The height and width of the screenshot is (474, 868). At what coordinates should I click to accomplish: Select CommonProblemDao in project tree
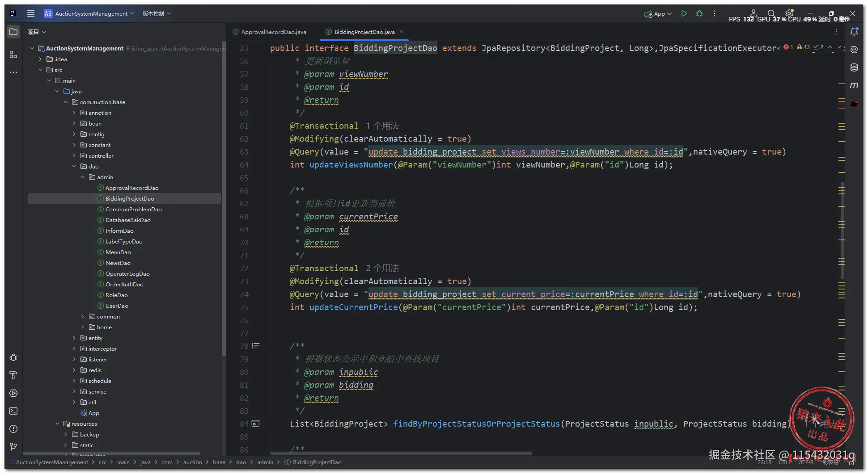133,209
